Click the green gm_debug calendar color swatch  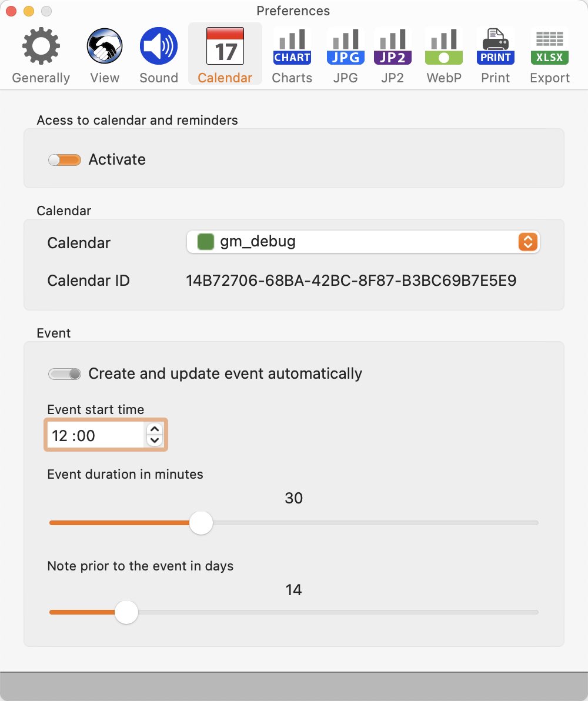pos(206,242)
